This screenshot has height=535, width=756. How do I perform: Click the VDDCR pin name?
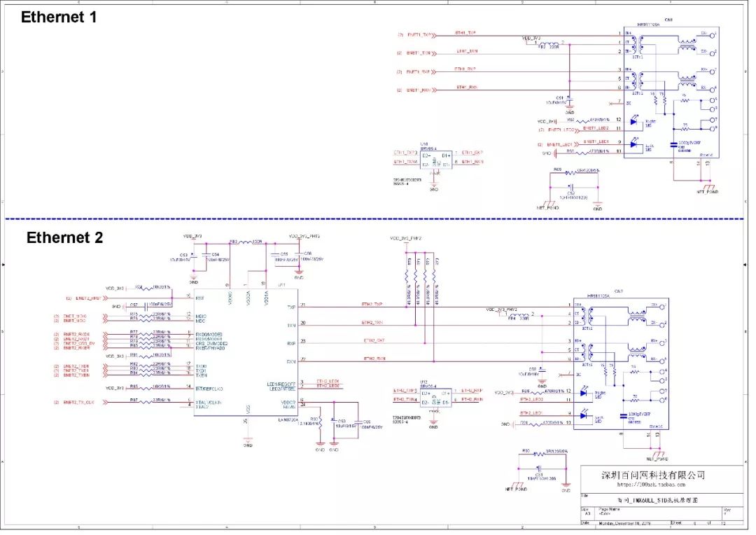[x=288, y=403]
